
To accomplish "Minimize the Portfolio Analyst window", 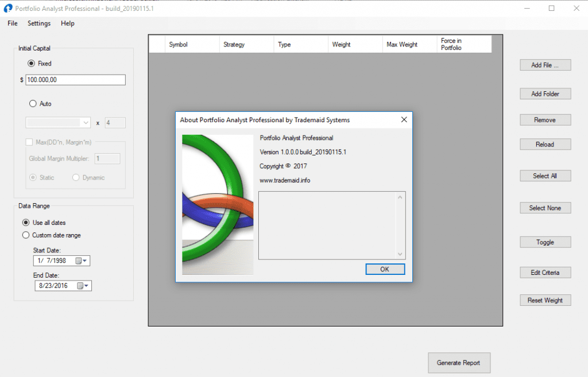I will [527, 8].
